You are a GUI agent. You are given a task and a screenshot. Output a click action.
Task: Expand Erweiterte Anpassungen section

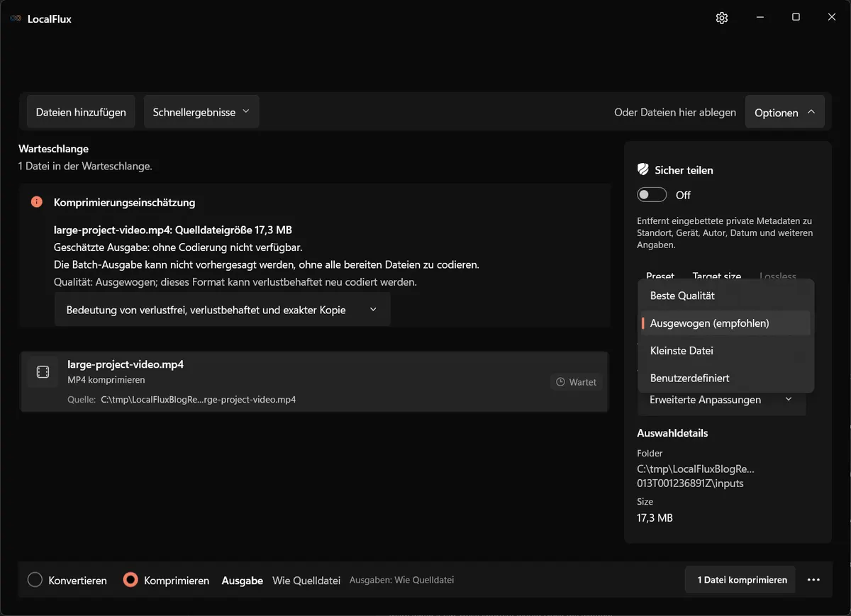pyautogui.click(x=721, y=400)
